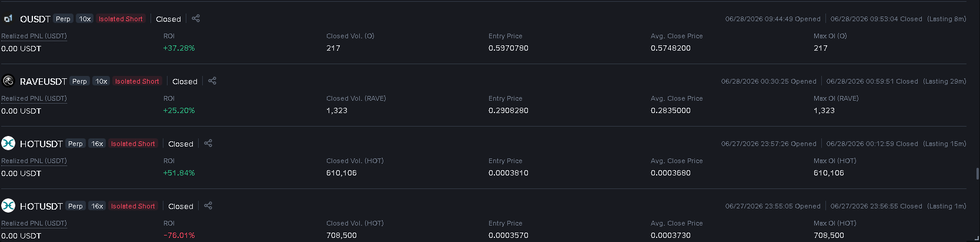Click HOT coin logo of 15m trade
Screen dimensions: 980x242
pos(8,143)
